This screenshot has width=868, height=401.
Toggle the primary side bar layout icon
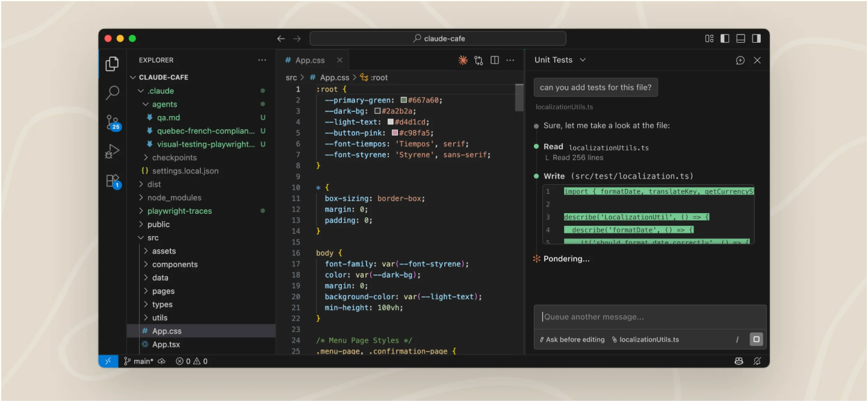(x=725, y=39)
